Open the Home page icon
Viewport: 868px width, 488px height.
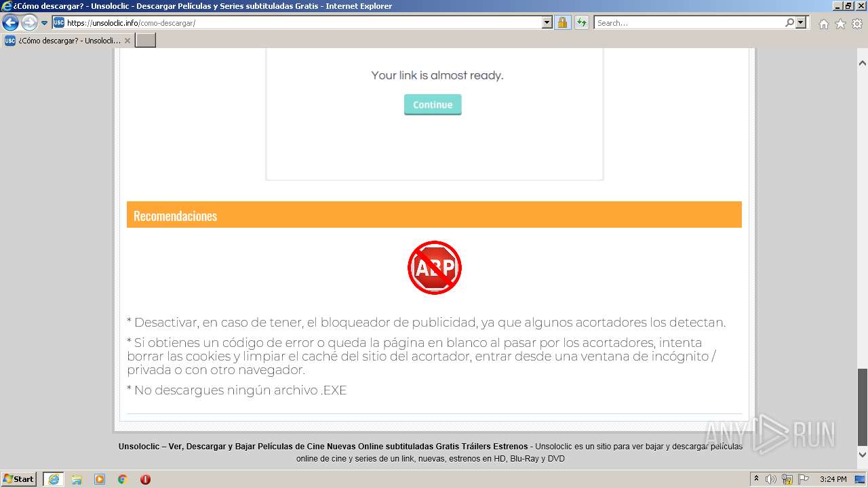point(823,24)
